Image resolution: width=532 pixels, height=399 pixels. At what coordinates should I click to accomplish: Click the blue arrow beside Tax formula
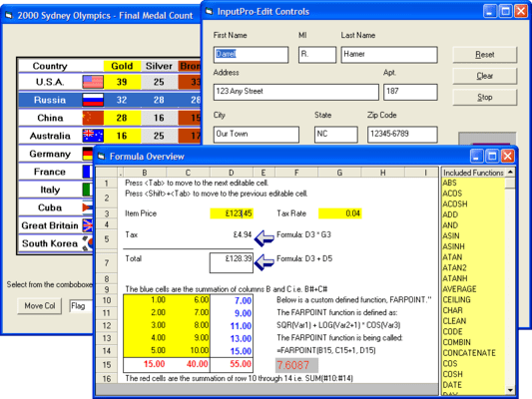coord(265,238)
